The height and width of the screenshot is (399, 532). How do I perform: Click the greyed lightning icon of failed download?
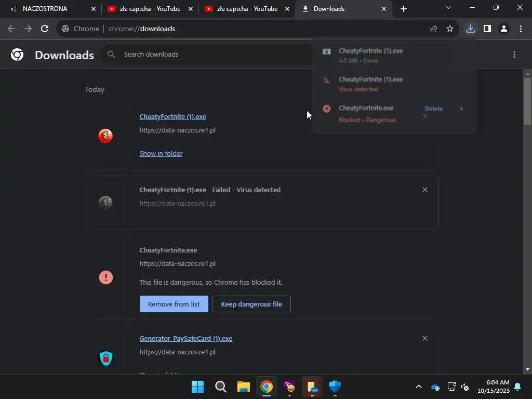click(x=105, y=203)
